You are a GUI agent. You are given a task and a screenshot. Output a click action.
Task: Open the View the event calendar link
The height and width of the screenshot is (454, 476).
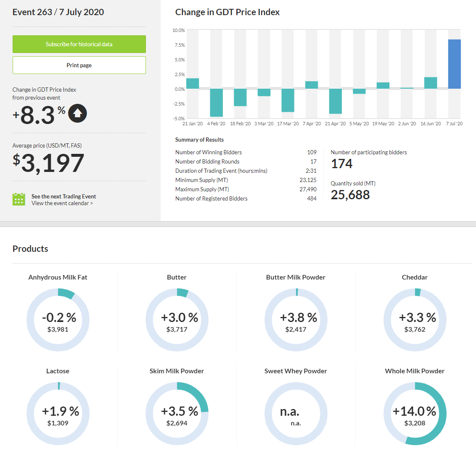pyautogui.click(x=62, y=203)
